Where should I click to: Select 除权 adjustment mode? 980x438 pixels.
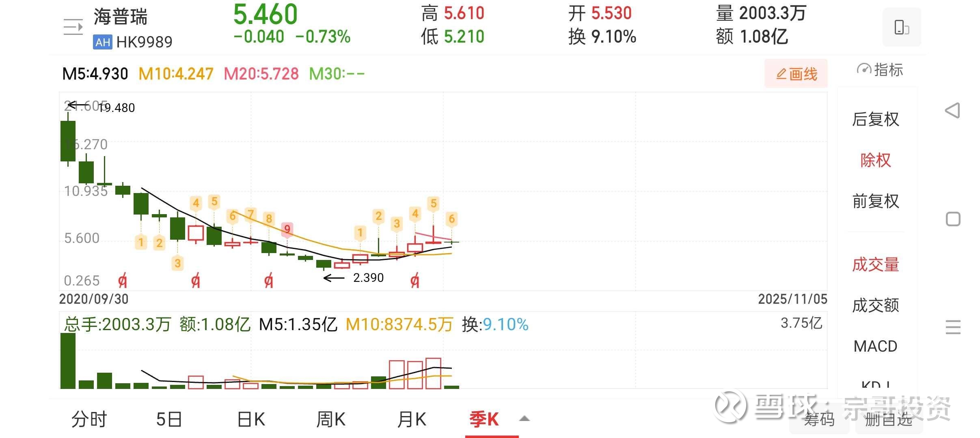[876, 160]
